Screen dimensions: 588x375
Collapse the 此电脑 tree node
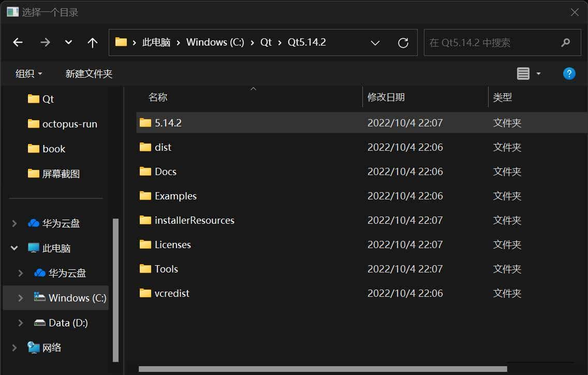tap(14, 248)
